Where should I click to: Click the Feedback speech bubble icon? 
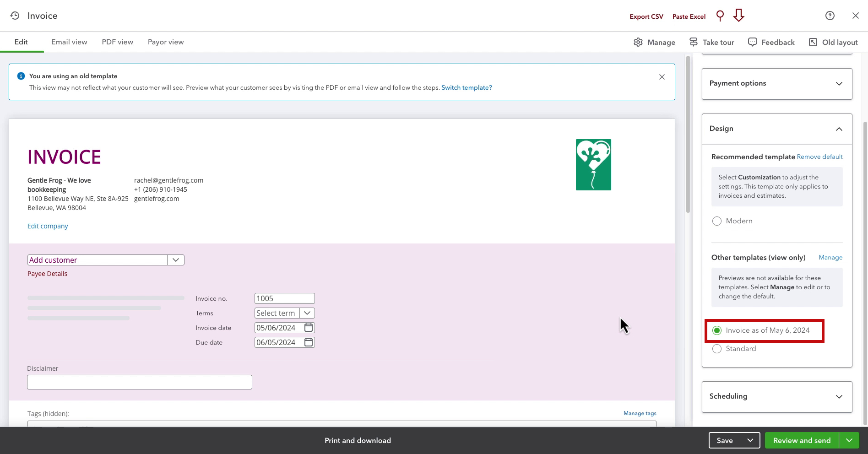click(752, 42)
